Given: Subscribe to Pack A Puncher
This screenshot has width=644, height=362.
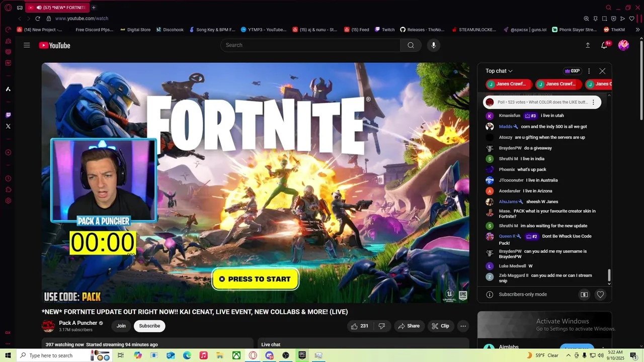Looking at the screenshot, I should [x=149, y=326].
